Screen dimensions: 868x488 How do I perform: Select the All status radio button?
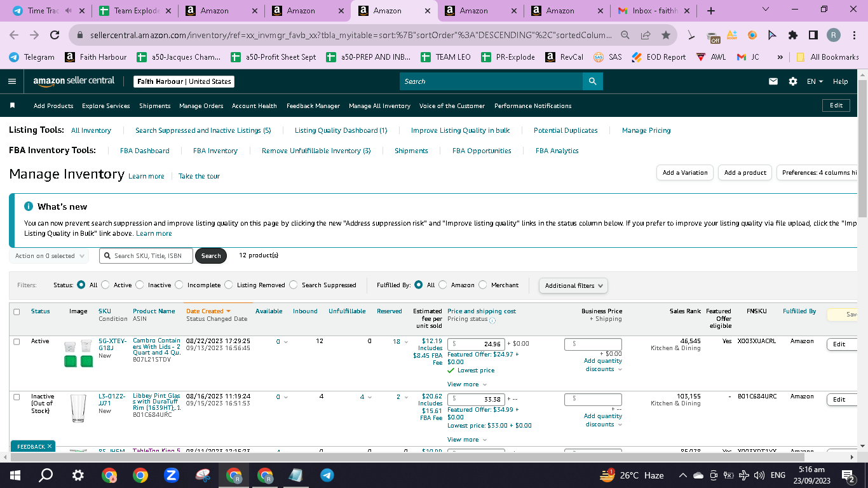(81, 285)
